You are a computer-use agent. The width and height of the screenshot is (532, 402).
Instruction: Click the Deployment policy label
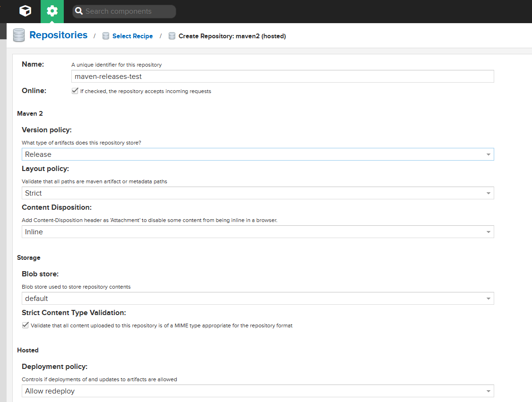55,367
